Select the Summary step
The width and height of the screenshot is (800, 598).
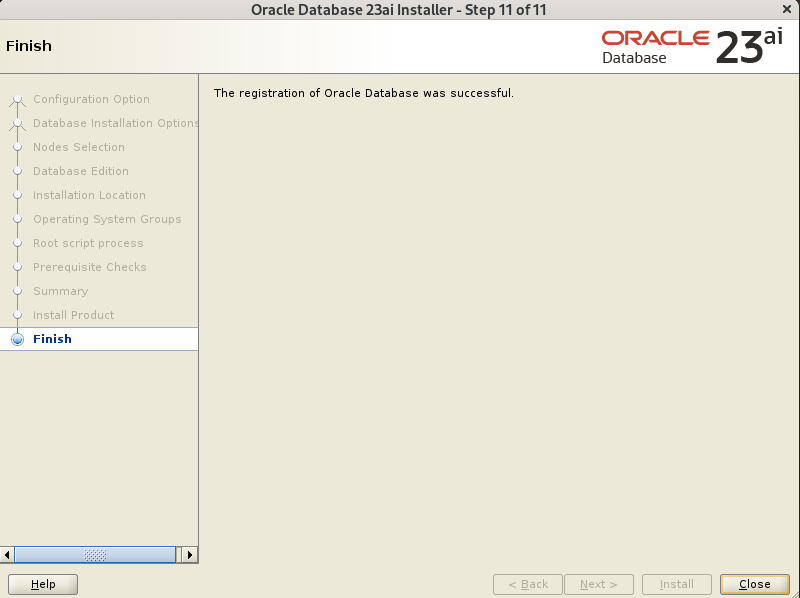[61, 291]
